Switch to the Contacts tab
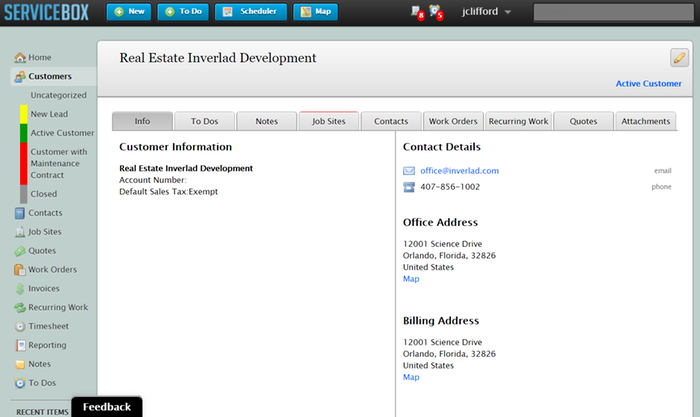The width and height of the screenshot is (700, 417). click(391, 121)
